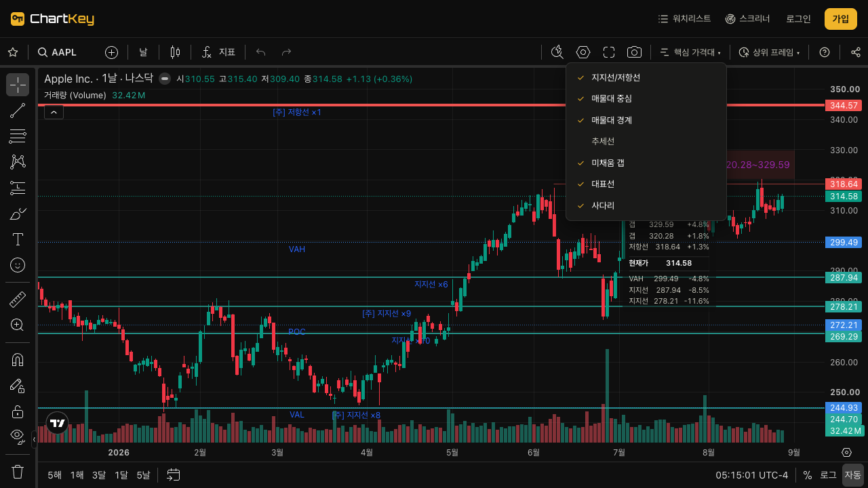
Task: Select the trend line drawing tool
Action: click(x=18, y=110)
